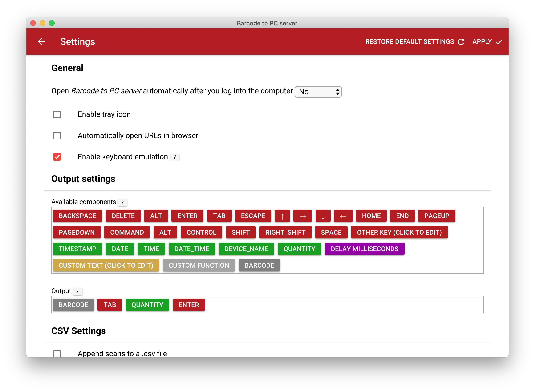535x392 pixels.
Task: Disable keyboard emulation checkbox
Action: click(57, 157)
